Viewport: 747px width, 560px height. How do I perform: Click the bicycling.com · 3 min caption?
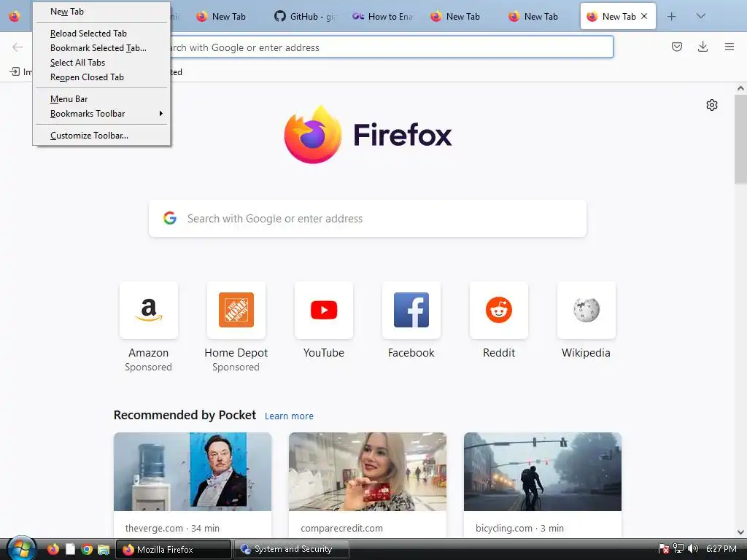519,528
